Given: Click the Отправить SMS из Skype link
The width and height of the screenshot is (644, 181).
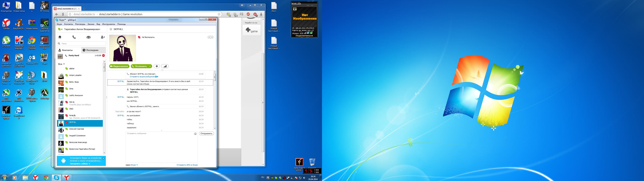Looking at the screenshot, I should (x=187, y=165).
